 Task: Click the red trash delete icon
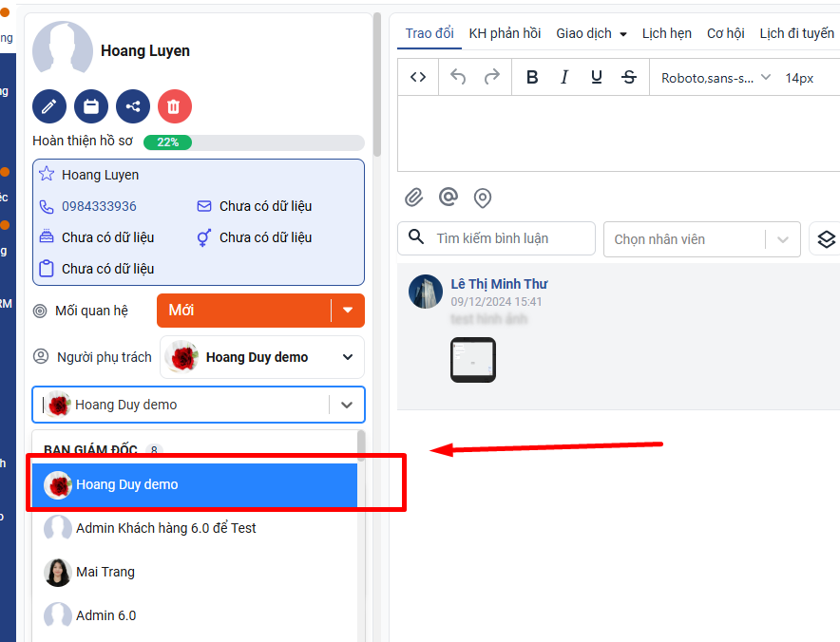[175, 106]
